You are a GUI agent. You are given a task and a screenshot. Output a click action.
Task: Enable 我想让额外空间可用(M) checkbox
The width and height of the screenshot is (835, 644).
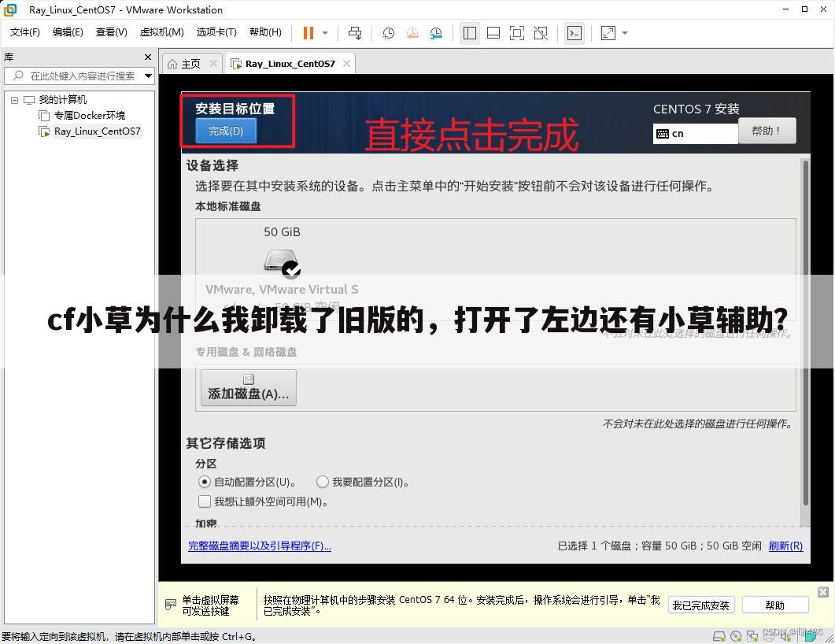pyautogui.click(x=205, y=502)
